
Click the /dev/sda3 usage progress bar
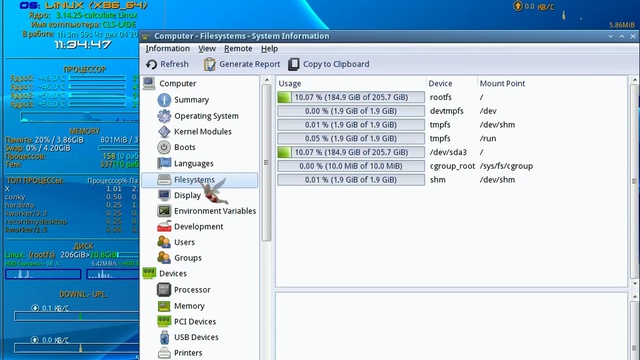click(x=351, y=152)
